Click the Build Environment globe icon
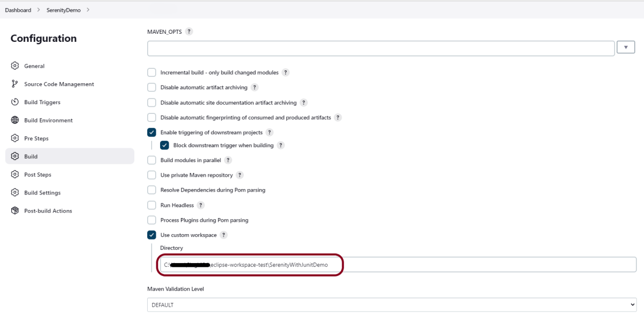The image size is (644, 319). (x=15, y=120)
